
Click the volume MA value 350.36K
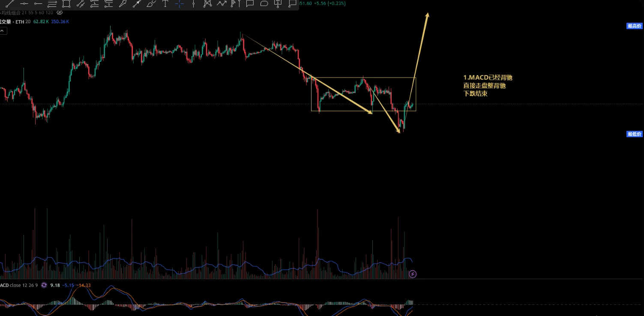coord(60,21)
